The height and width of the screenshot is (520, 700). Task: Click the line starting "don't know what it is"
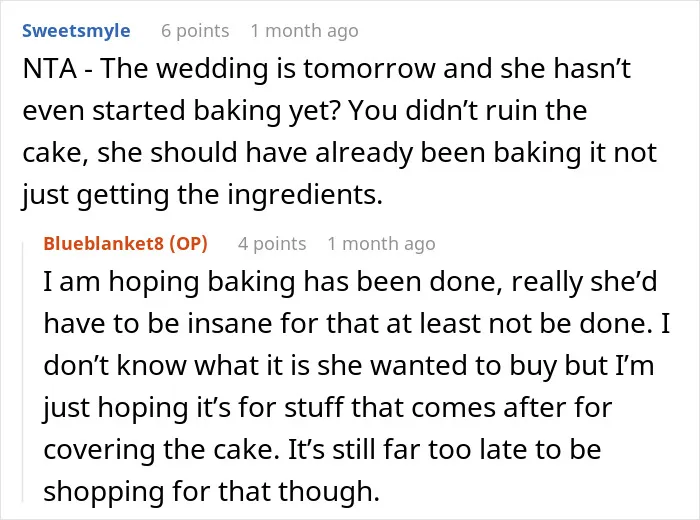[x=349, y=366]
